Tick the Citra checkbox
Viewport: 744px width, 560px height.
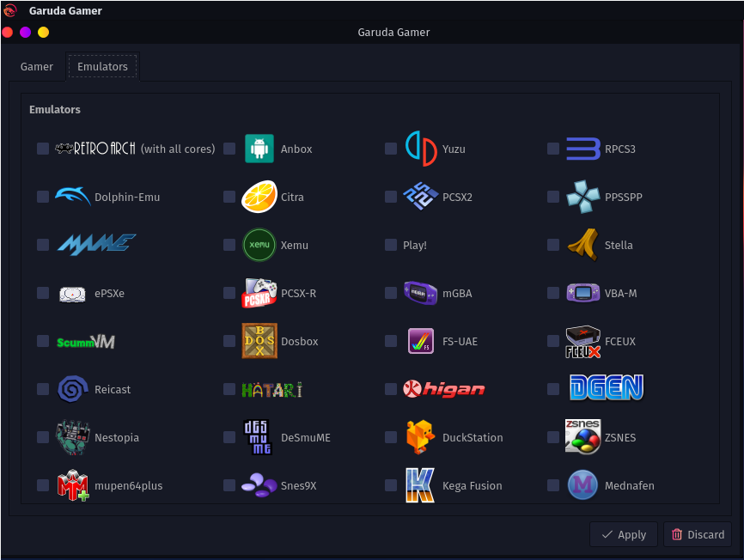click(229, 197)
